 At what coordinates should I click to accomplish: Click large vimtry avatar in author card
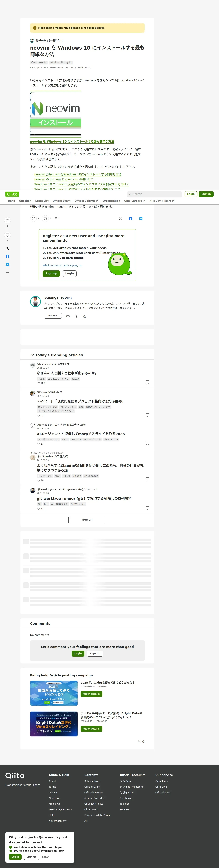tap(35, 302)
